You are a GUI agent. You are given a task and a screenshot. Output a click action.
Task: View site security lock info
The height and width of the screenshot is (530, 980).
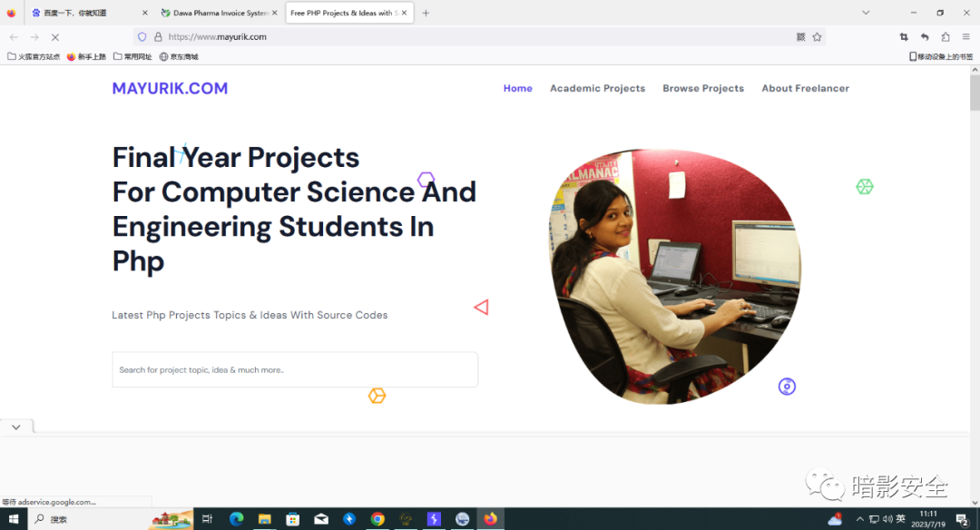coord(158,37)
